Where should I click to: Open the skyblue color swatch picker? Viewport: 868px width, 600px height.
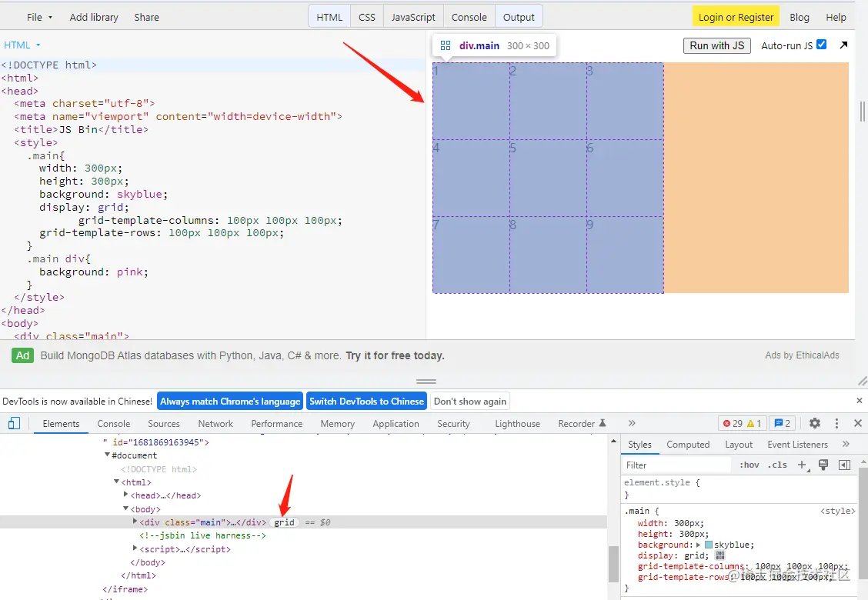[708, 545]
